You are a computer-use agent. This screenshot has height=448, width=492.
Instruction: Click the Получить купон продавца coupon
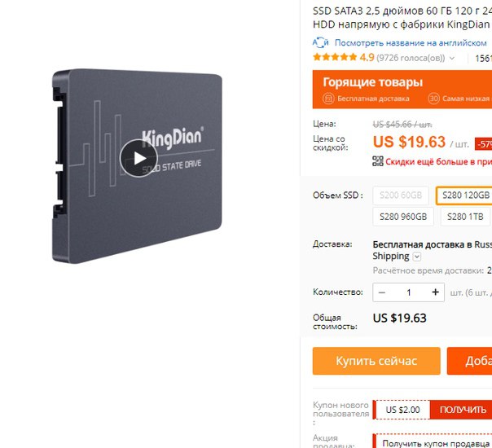[x=434, y=443]
